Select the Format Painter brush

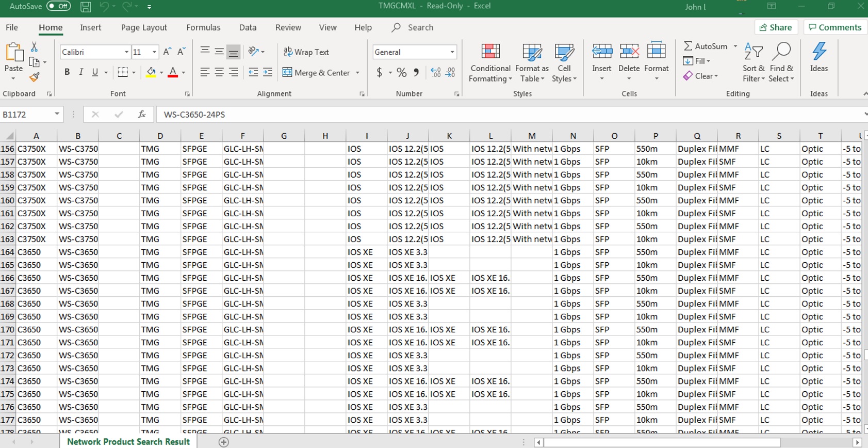34,77
